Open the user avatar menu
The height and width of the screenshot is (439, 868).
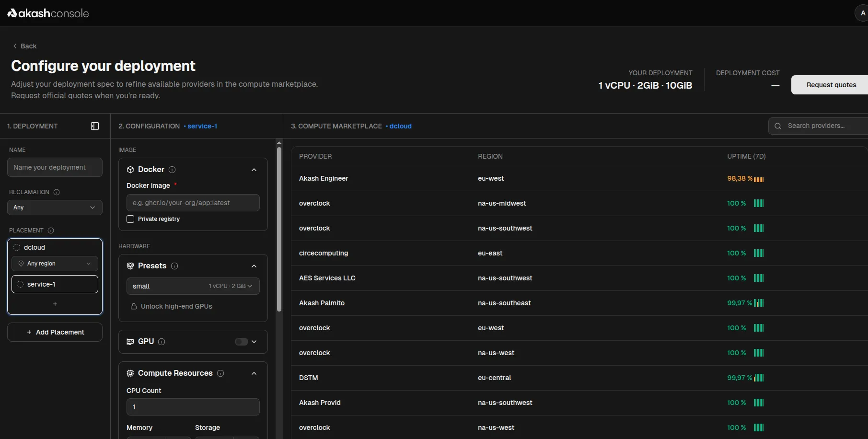click(862, 13)
